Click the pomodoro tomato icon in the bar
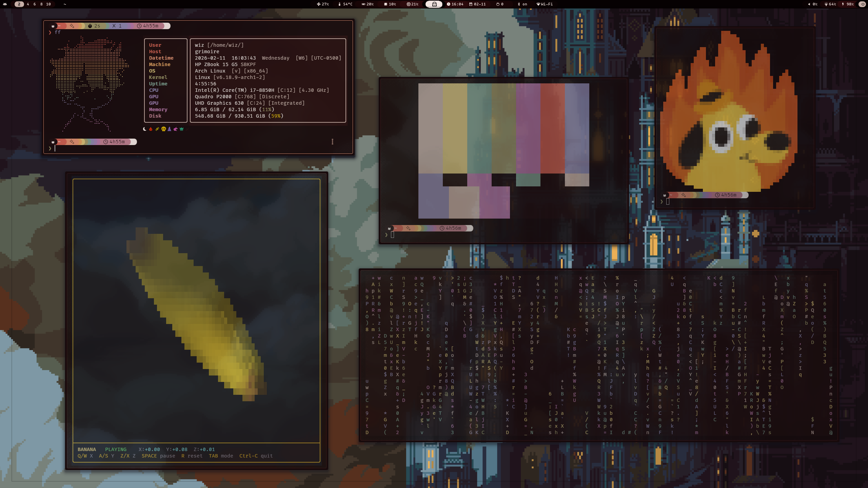 click(498, 4)
